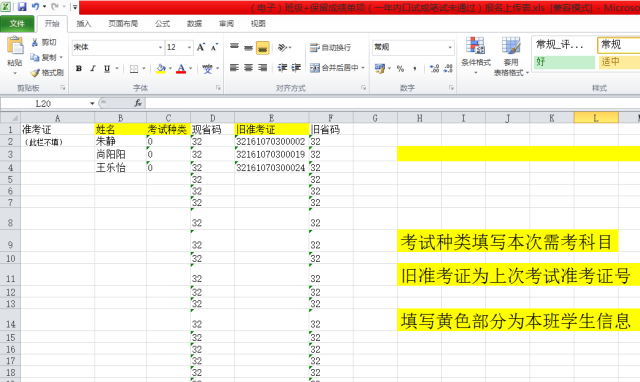This screenshot has height=382, width=640.
Task: Toggle Bold formatting
Action: click(79, 69)
